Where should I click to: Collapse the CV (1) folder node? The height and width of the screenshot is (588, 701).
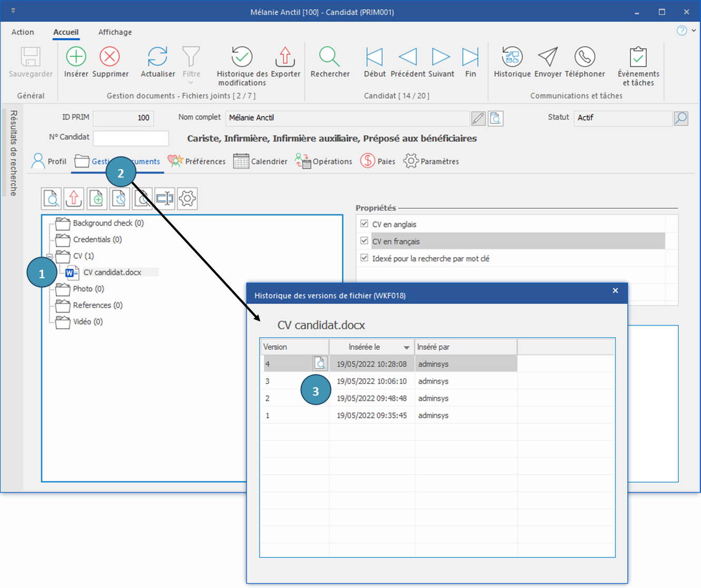coord(50,256)
